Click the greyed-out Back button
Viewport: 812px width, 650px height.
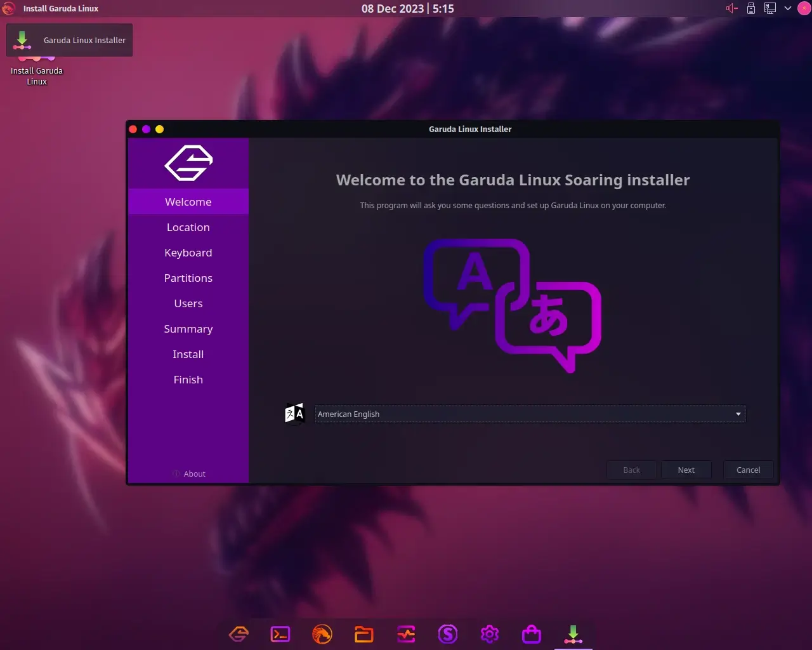coord(631,470)
